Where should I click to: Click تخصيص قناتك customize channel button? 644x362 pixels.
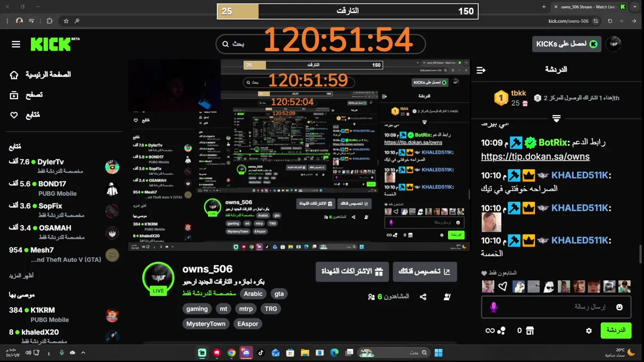tap(425, 271)
